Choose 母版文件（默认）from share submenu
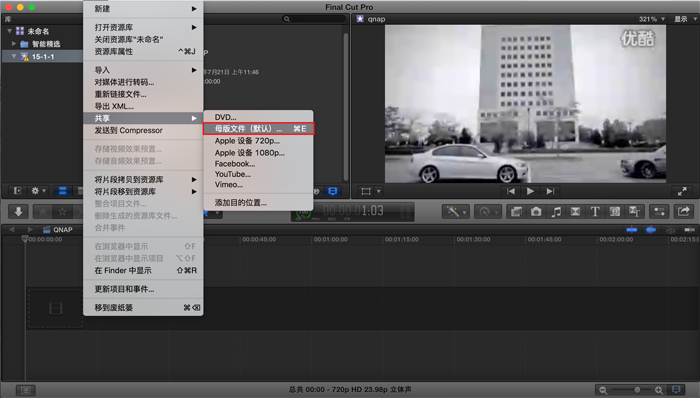Image resolution: width=700 pixels, height=398 pixels. (x=259, y=129)
